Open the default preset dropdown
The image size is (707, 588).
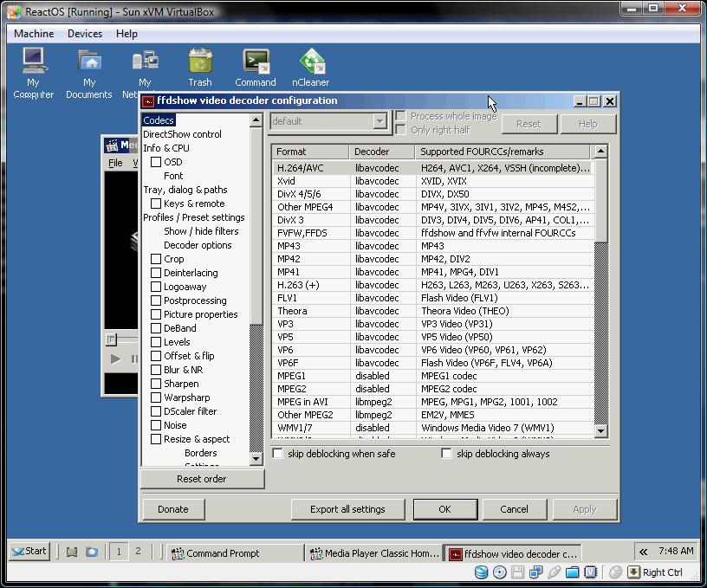(x=379, y=122)
